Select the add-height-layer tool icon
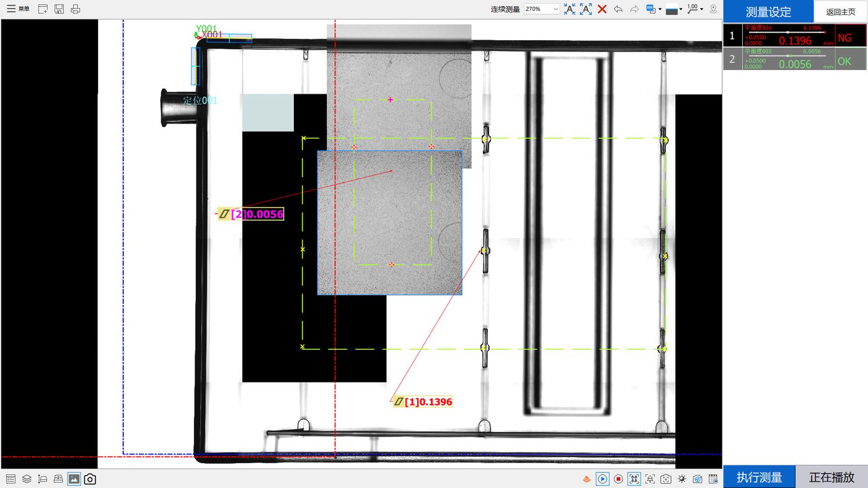This screenshot has width=868, height=488. tap(58, 479)
